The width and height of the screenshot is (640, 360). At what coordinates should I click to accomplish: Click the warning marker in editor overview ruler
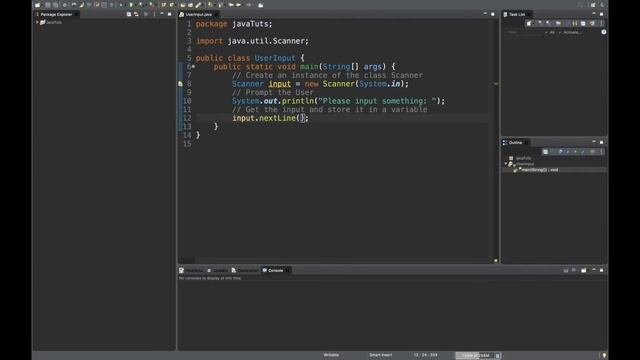496,84
